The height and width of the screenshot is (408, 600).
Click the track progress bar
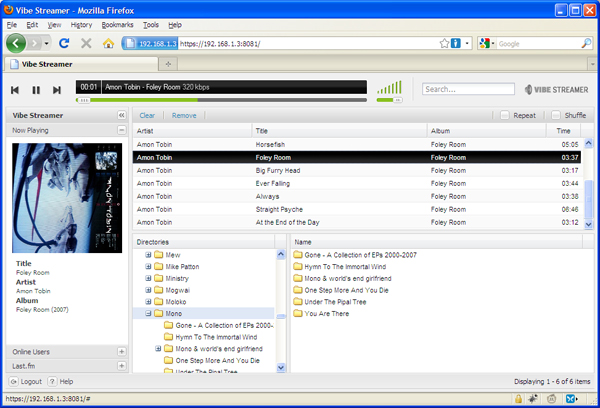[x=221, y=100]
